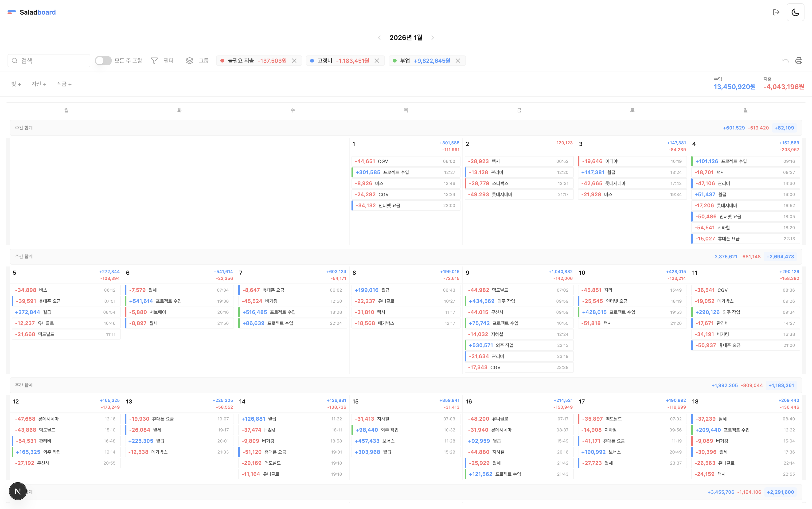The width and height of the screenshot is (812, 509).
Task: Click the 2026년 1월 month title
Action: click(406, 38)
